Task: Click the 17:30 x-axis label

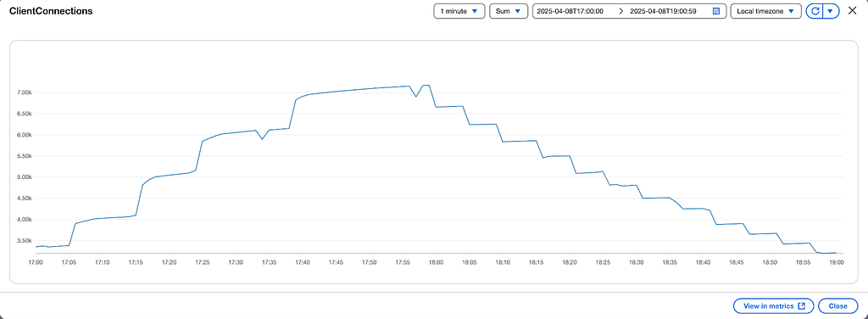Action: pos(236,262)
